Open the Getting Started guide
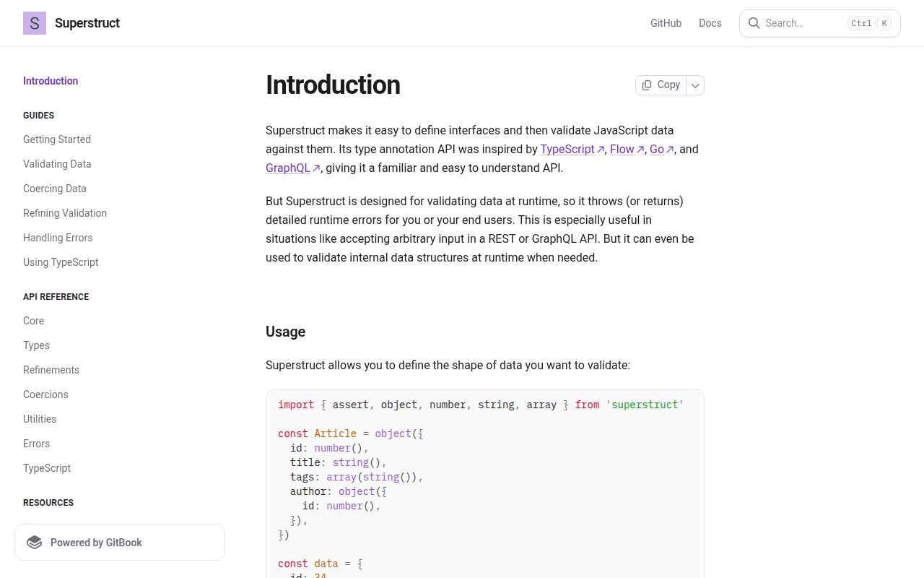 click(x=57, y=139)
